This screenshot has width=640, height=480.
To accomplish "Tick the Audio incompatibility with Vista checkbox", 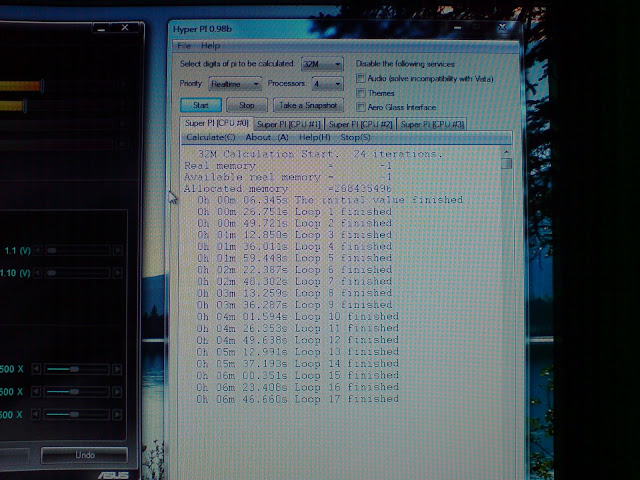I will 360,78.
